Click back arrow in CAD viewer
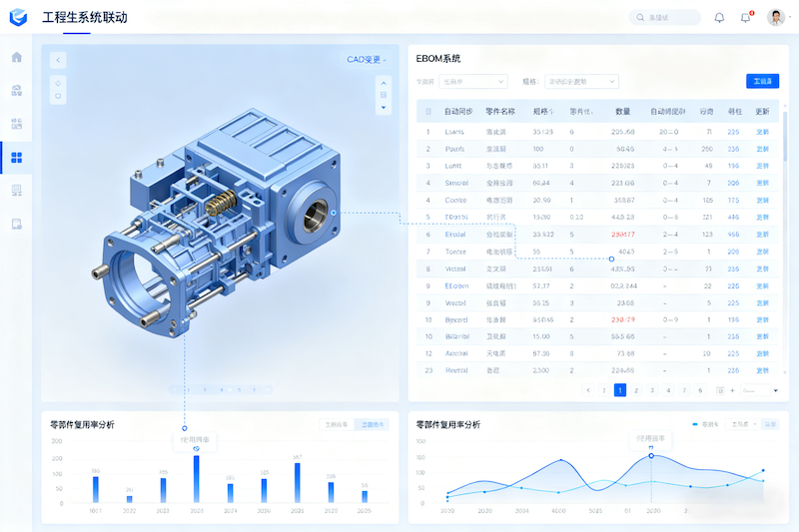Viewport: 799px width, 532px height. click(58, 60)
